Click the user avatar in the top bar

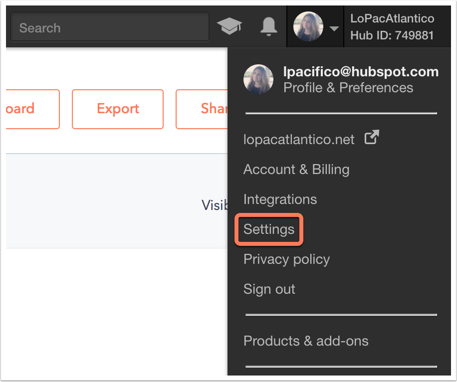[308, 27]
